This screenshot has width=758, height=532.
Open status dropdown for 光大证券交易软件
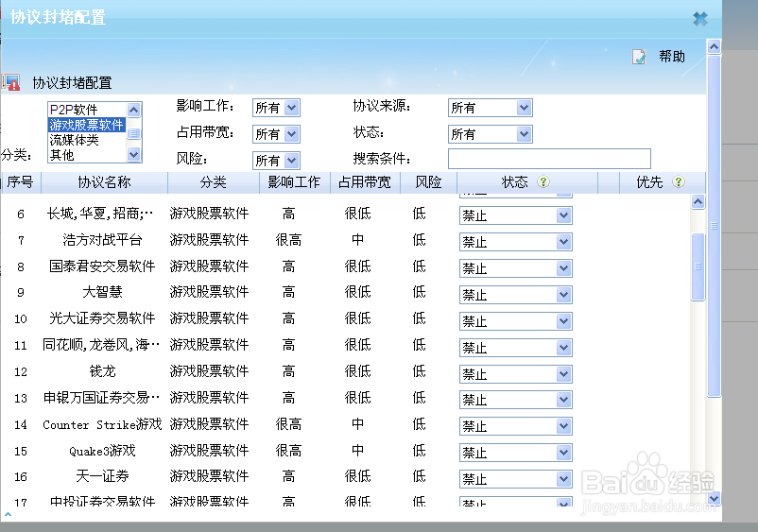(x=515, y=321)
